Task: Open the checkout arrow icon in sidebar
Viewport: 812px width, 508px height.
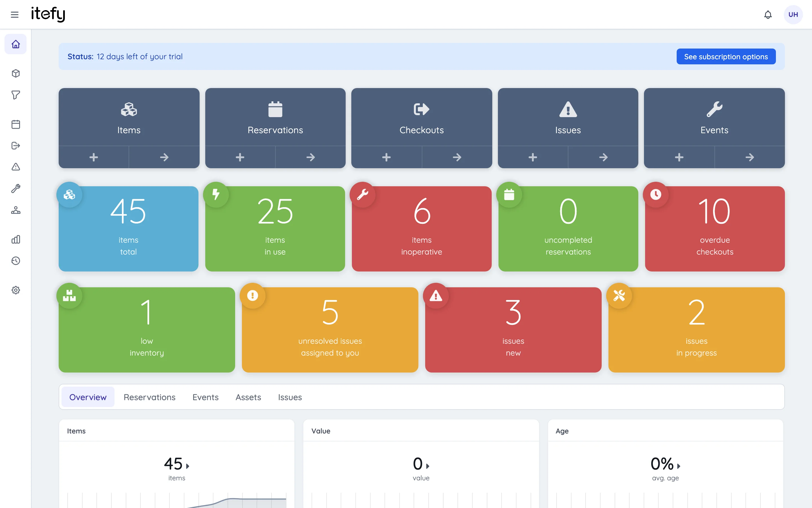Action: pos(16,145)
